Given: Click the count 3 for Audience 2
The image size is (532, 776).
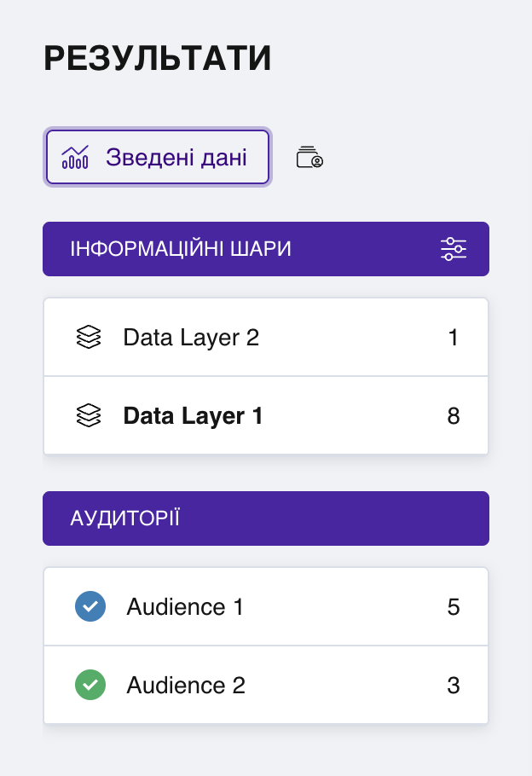Looking at the screenshot, I should (x=454, y=686).
